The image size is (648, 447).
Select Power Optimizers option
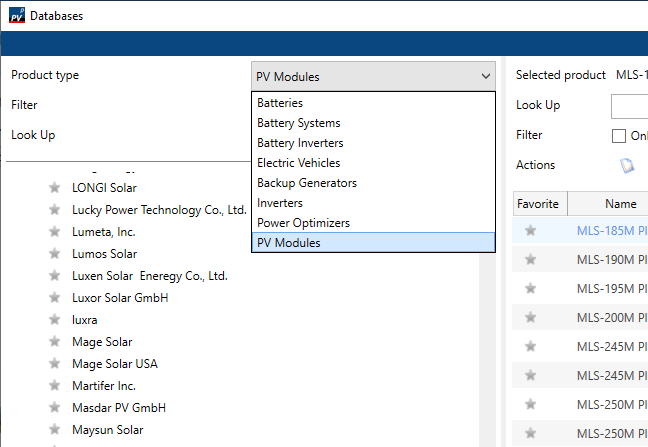(x=303, y=223)
